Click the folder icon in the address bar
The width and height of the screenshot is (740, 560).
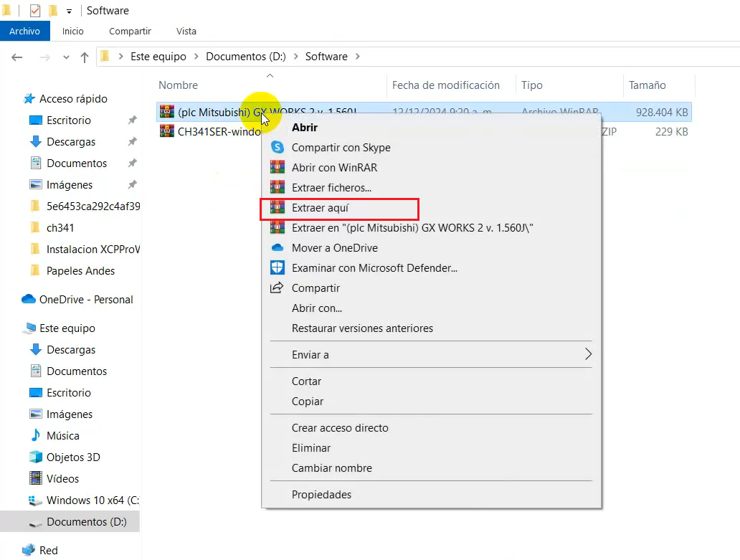[x=105, y=56]
